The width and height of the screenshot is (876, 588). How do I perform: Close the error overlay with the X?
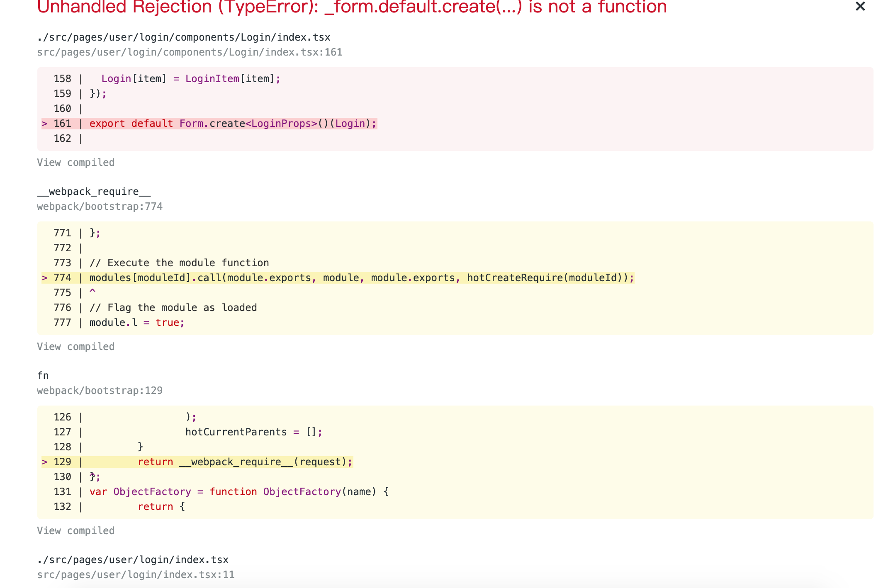pos(860,6)
